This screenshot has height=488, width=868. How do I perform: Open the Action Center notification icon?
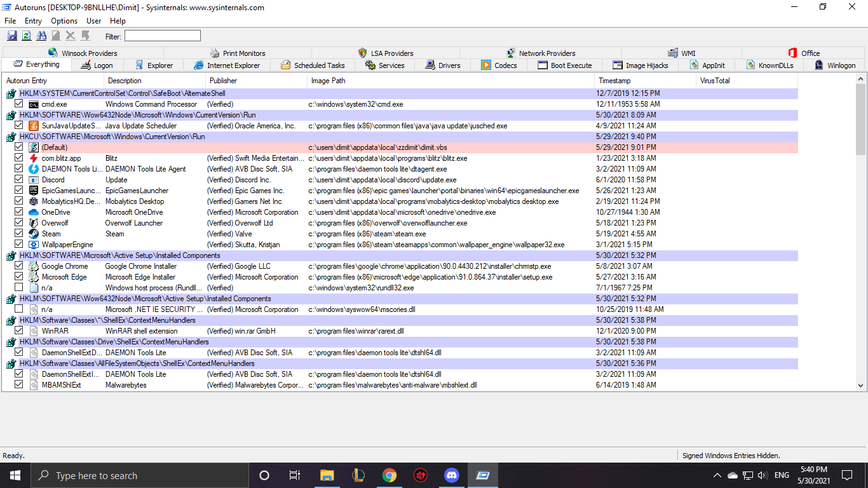[847, 475]
